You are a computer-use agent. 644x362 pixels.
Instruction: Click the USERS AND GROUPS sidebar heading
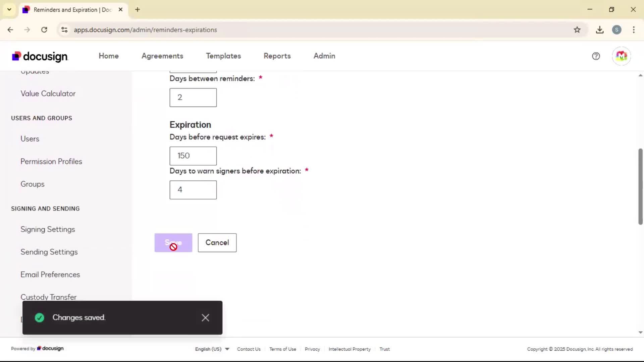click(42, 118)
